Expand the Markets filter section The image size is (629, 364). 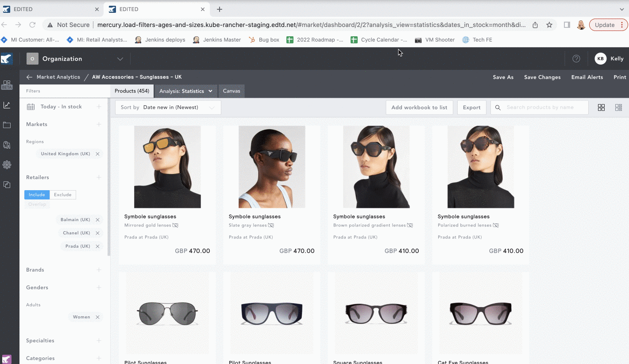click(x=99, y=124)
